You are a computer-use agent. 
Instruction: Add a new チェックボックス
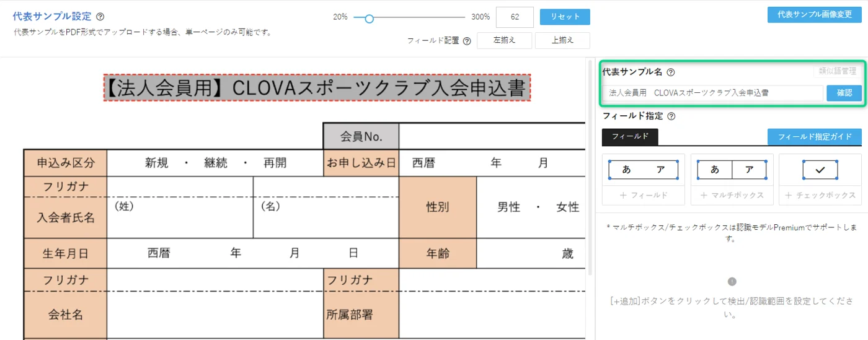pos(820,195)
